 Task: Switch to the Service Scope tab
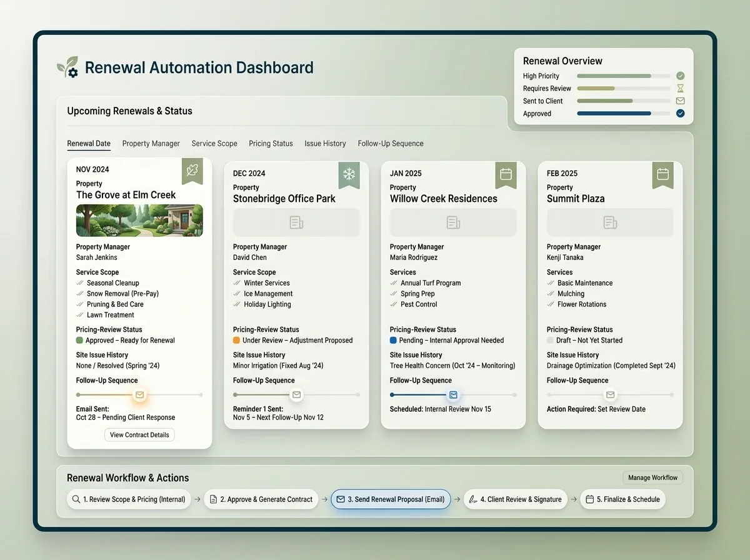(x=214, y=144)
